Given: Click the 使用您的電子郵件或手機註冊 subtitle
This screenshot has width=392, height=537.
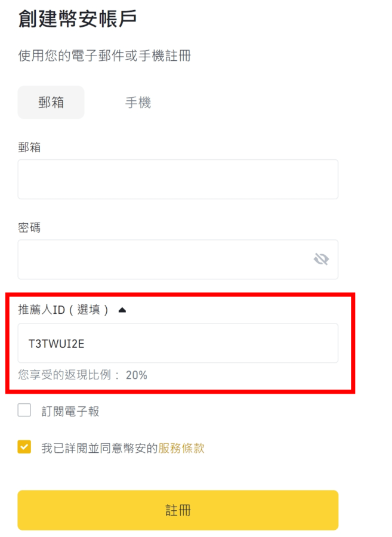Looking at the screenshot, I should 104,55.
